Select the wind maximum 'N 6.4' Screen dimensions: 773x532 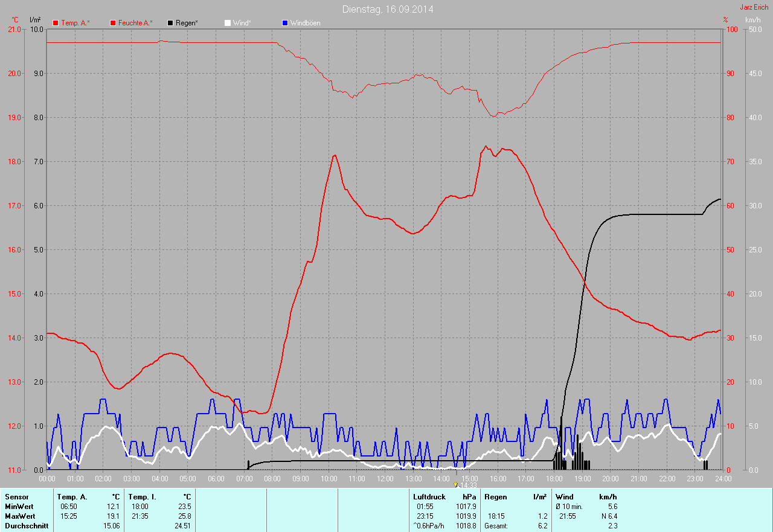click(608, 516)
